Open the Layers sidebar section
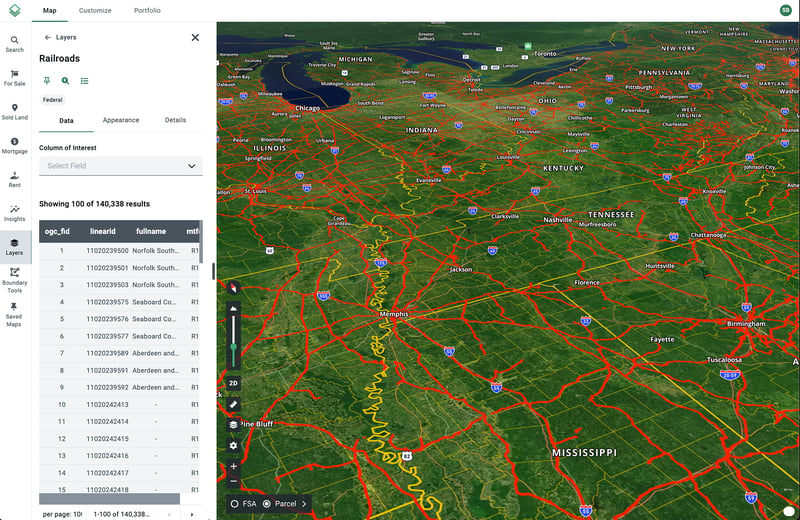This screenshot has width=800, height=520. (15, 247)
